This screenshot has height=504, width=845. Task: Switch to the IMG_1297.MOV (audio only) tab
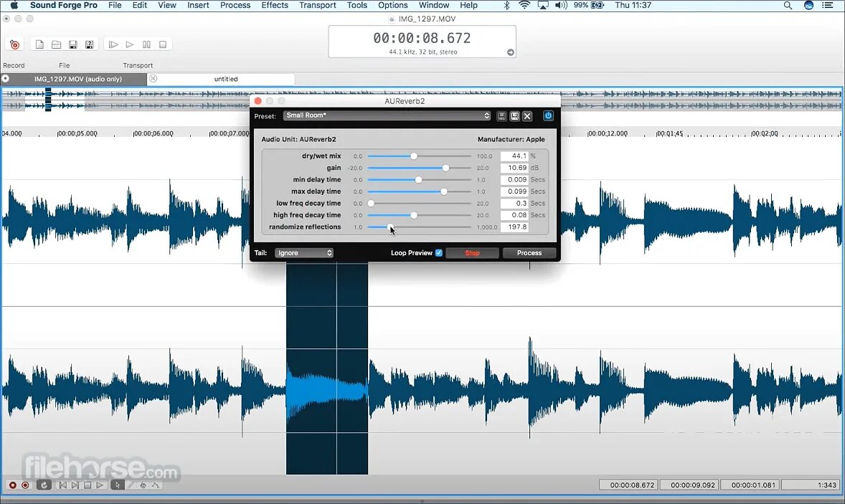[74, 79]
